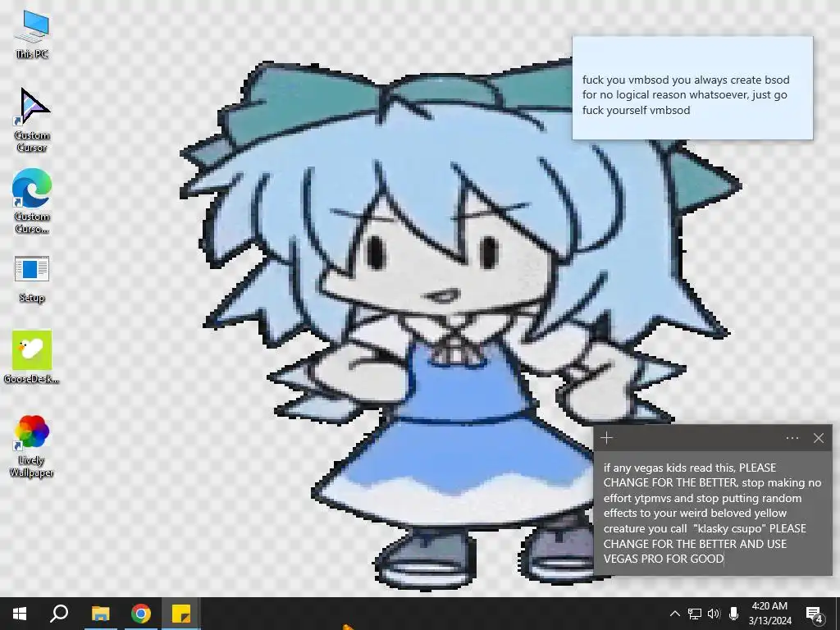Switch to Sticky Notes taskbar button
The height and width of the screenshot is (630, 840).
(181, 614)
